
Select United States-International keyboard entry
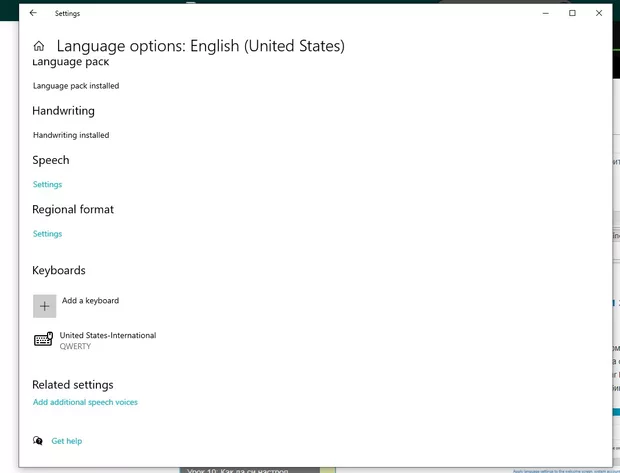point(95,340)
